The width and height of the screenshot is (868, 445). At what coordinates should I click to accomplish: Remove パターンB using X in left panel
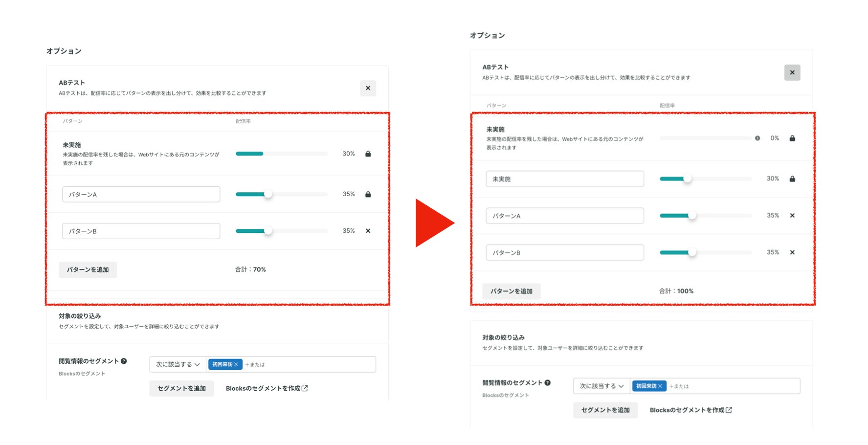368,231
